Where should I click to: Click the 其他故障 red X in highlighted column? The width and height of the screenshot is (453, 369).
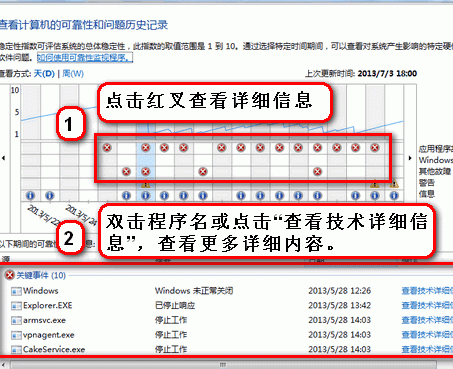point(145,172)
